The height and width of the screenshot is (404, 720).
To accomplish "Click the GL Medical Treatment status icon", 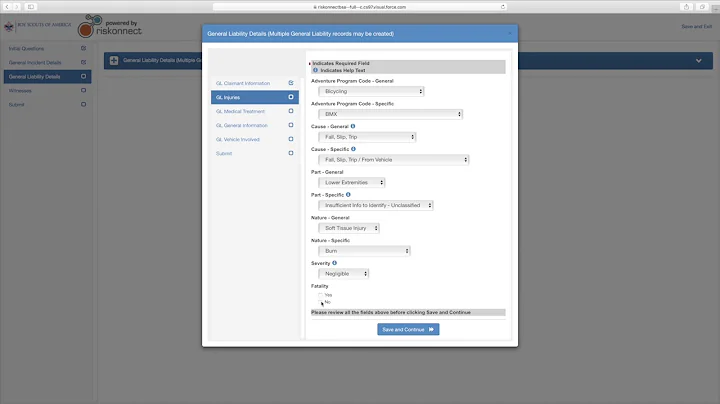I will (291, 111).
